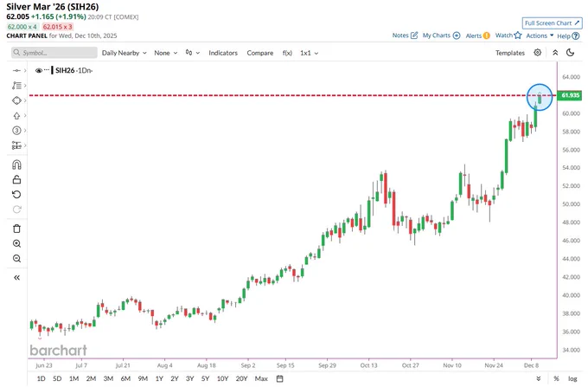
Task: Toggle dark mode moon icon
Action: (x=571, y=53)
